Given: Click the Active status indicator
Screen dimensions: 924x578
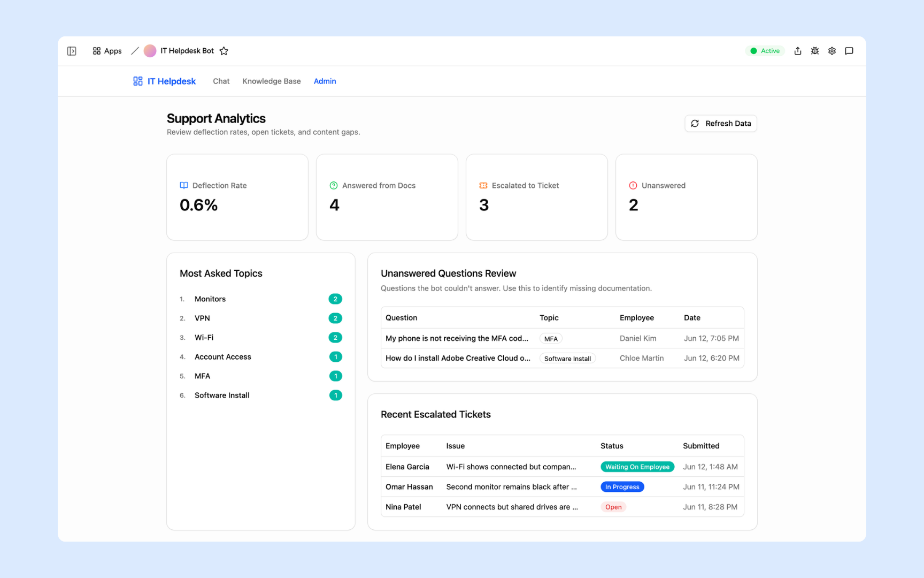Looking at the screenshot, I should click(x=765, y=51).
